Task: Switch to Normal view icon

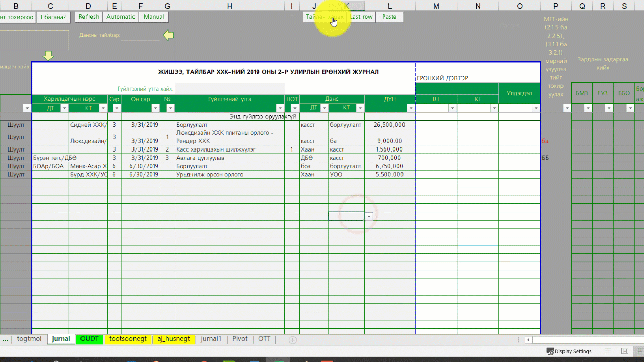Action: pos(608,351)
